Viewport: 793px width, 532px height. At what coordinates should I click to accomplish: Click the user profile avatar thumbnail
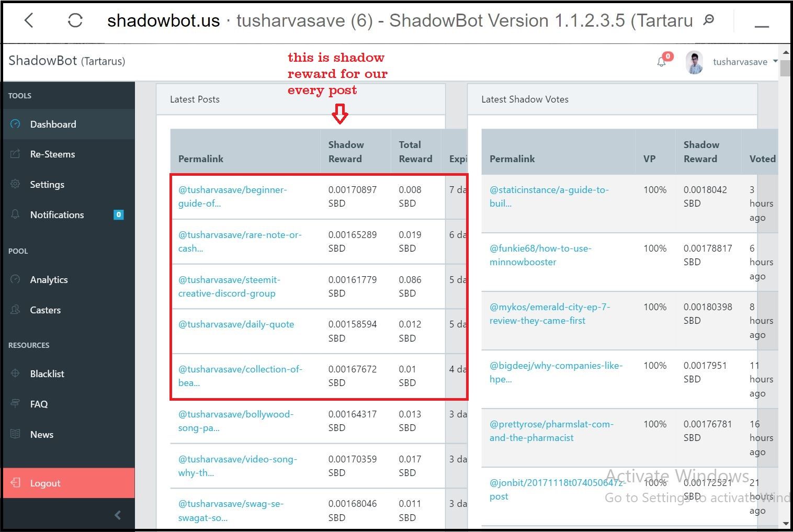click(x=694, y=61)
